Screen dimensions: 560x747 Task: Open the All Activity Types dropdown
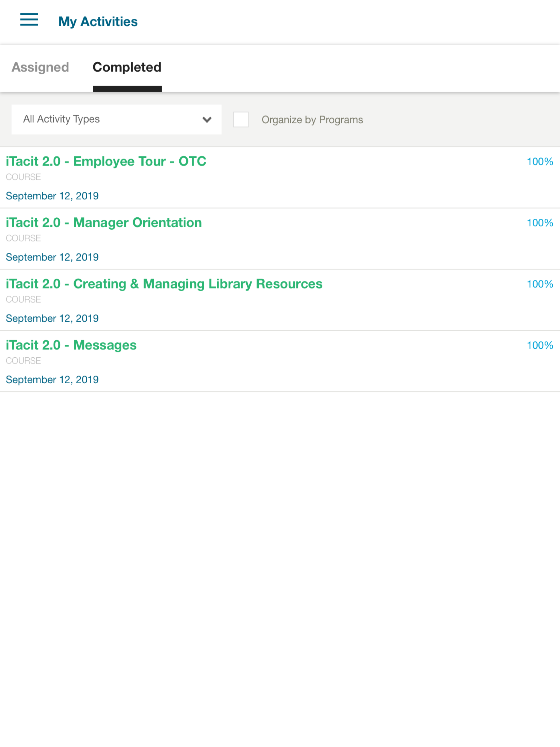click(116, 119)
